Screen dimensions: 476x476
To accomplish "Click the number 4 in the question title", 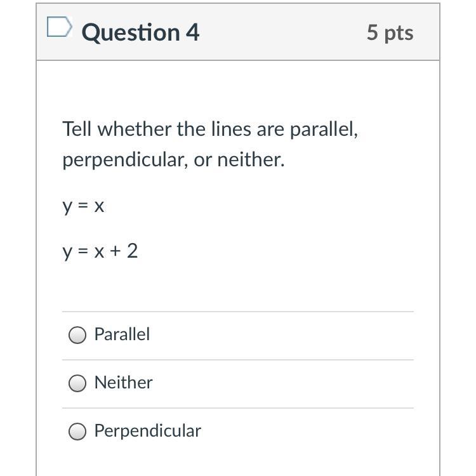I will [x=192, y=32].
